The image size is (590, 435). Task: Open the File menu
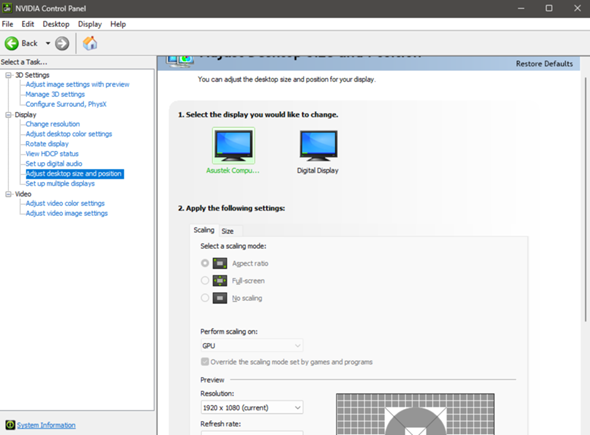click(x=8, y=24)
